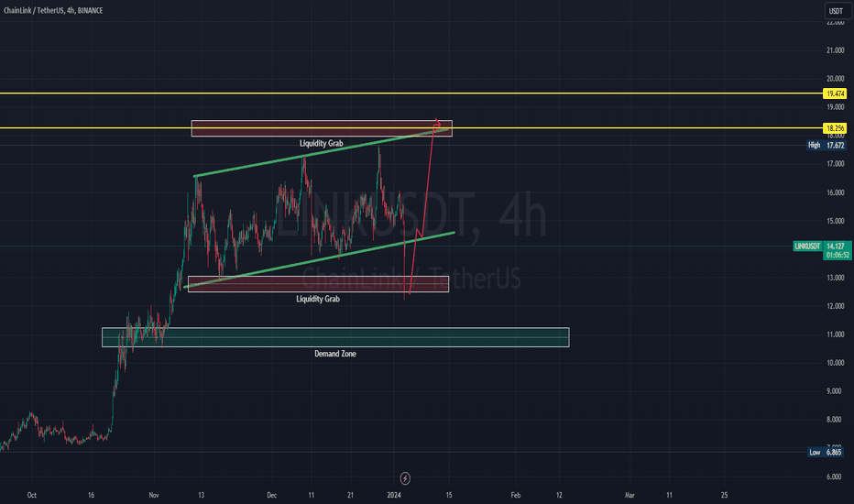The image size is (854, 504).
Task: Click the Mar date on time axis
Action: pos(630,495)
